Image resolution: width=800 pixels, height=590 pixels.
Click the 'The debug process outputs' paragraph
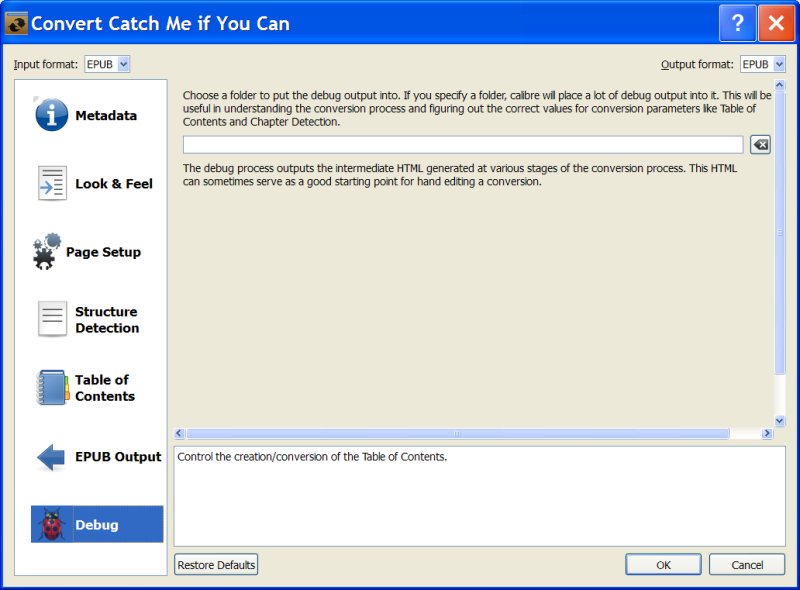point(460,175)
